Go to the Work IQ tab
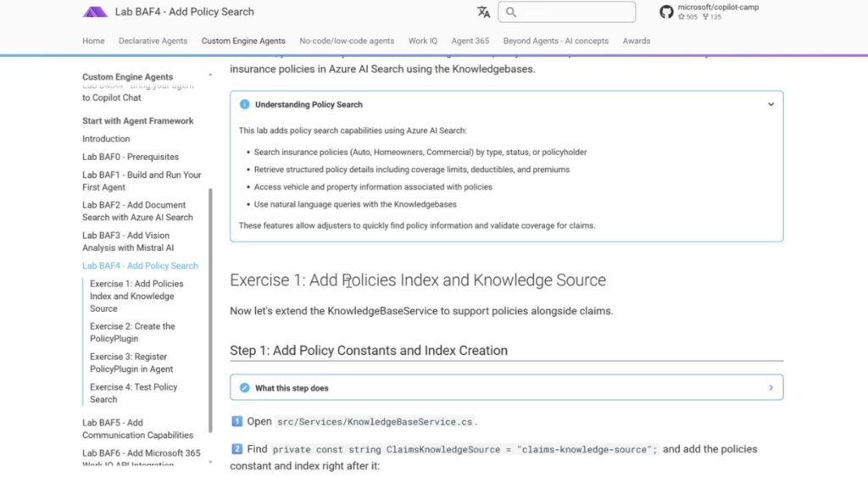 click(423, 41)
